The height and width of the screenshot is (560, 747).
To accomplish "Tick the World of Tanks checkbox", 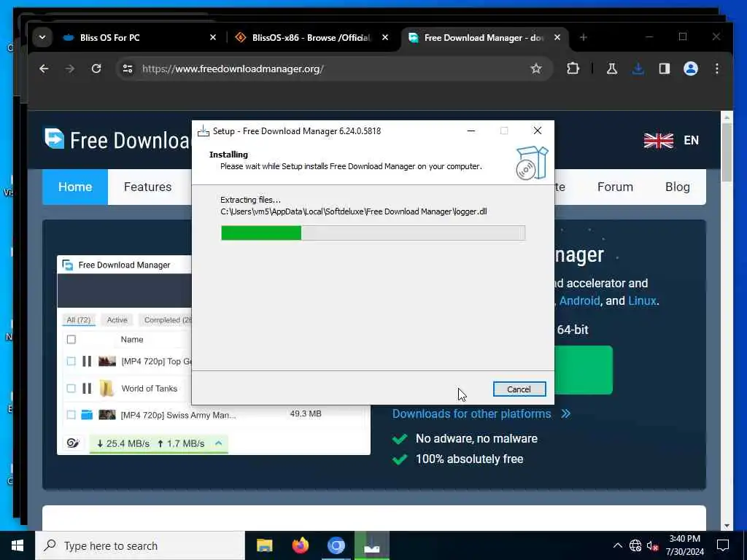I will point(71,389).
